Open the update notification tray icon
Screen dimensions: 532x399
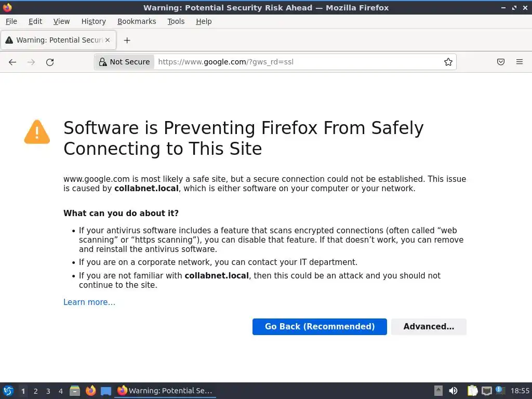pyautogui.click(x=500, y=390)
